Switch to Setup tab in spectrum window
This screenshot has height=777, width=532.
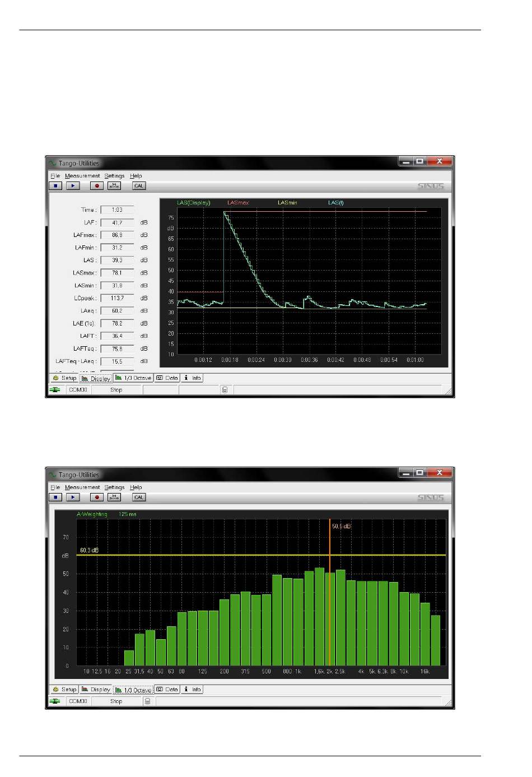coord(64,690)
